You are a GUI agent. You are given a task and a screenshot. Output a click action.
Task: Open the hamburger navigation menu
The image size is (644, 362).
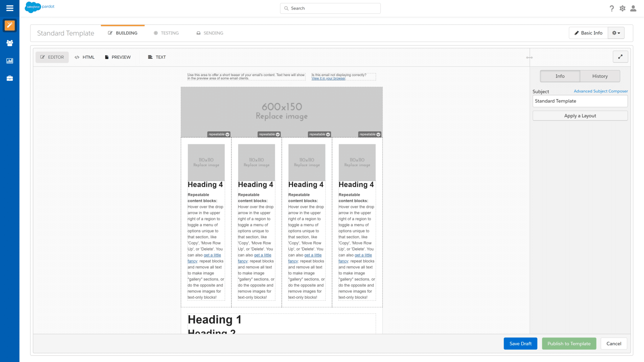point(10,8)
